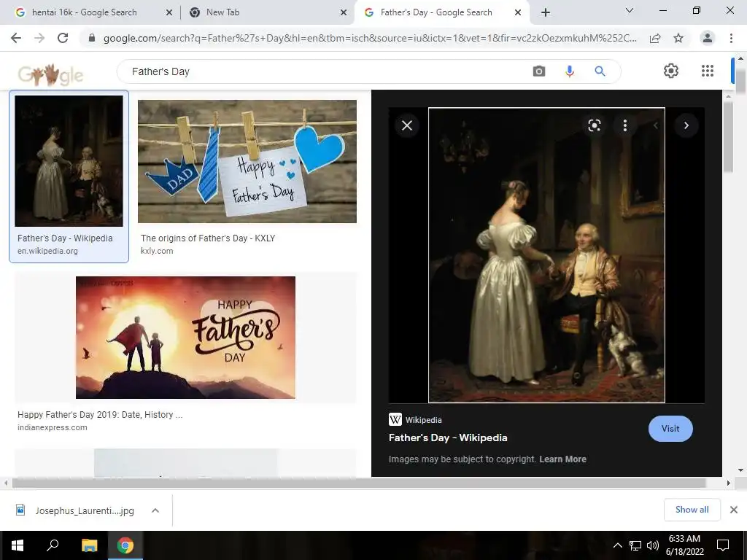Close the hentai 16k search tab
The width and height of the screenshot is (747, 560).
pyautogui.click(x=169, y=13)
